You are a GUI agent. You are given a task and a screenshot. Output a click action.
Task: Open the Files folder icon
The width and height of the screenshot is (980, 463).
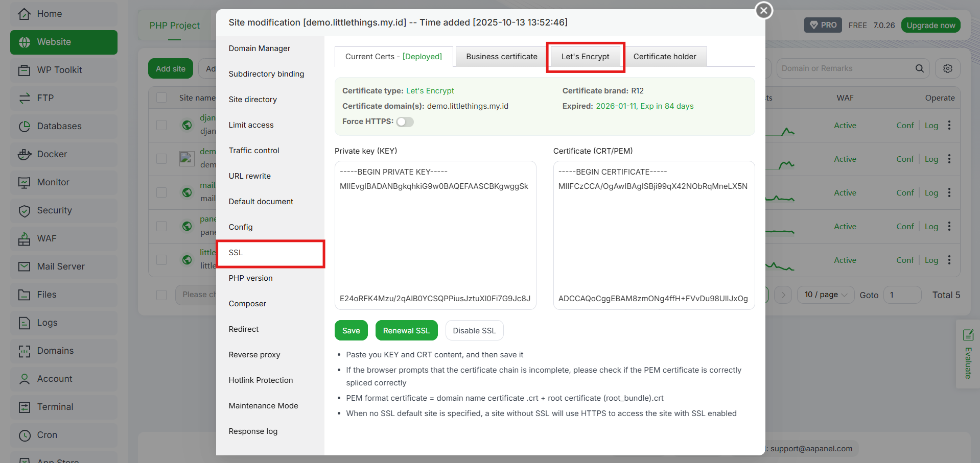[x=24, y=295]
